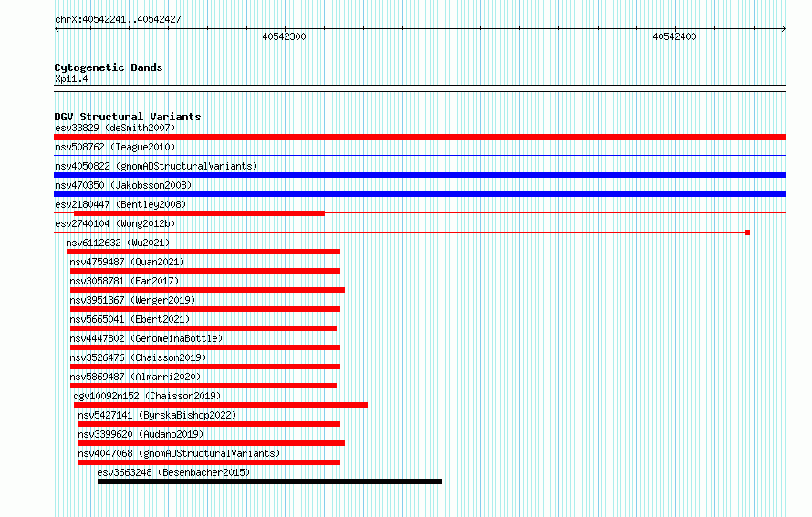The image size is (812, 517).
Task: Open the nsv6112632 (Wu2021) label
Action: (118, 243)
